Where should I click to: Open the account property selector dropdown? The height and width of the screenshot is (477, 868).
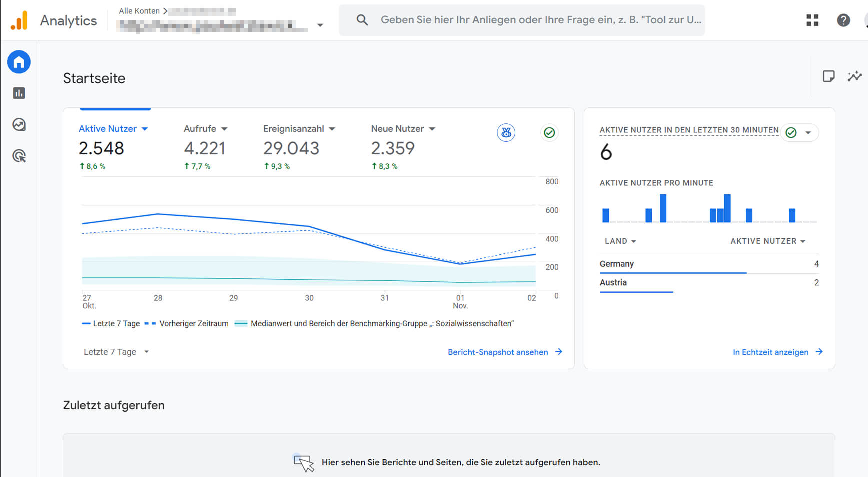(320, 25)
